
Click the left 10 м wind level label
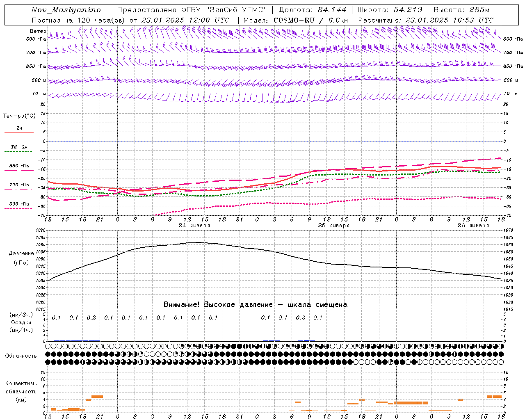pos(39,94)
